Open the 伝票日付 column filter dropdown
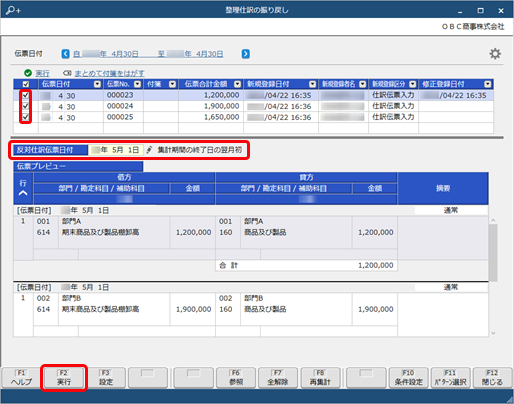Image resolution: width=514 pixels, height=404 pixels. (97, 84)
